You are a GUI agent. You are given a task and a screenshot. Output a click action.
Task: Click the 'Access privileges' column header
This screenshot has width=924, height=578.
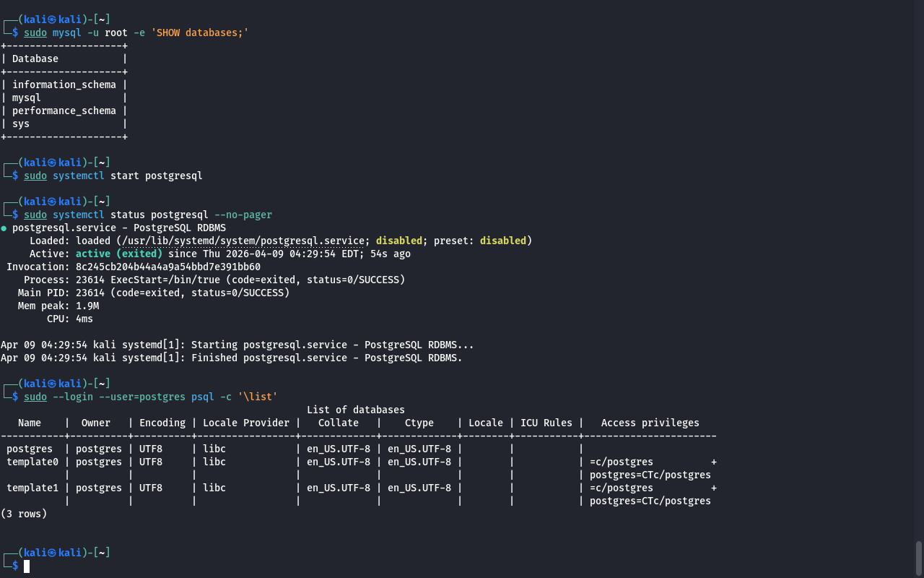point(650,423)
